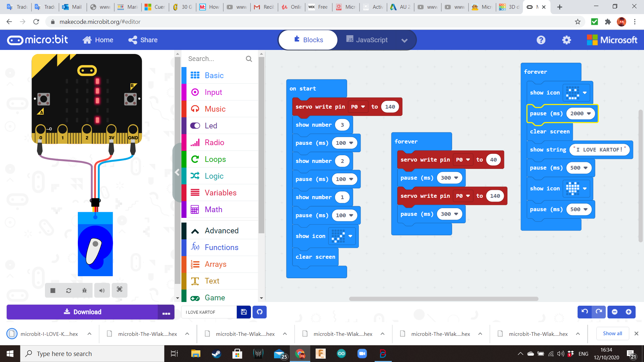The height and width of the screenshot is (362, 644).
Task: Save the project with the save icon
Action: [x=244, y=312]
